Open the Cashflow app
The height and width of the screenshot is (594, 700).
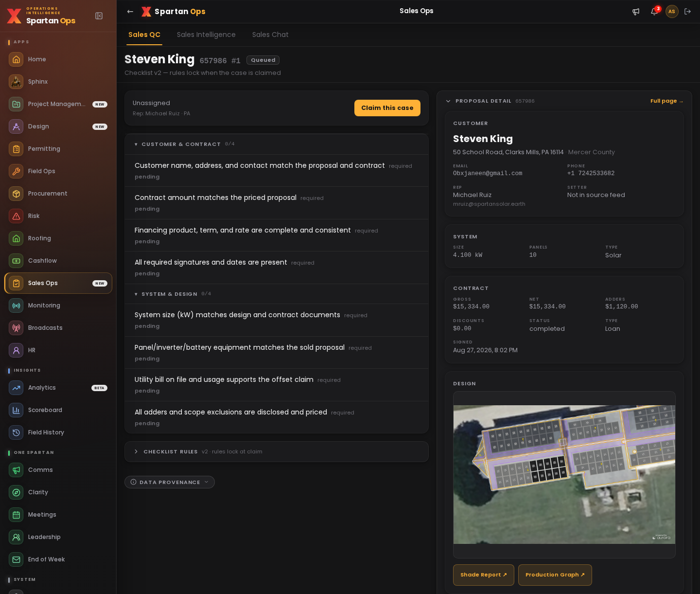58,261
